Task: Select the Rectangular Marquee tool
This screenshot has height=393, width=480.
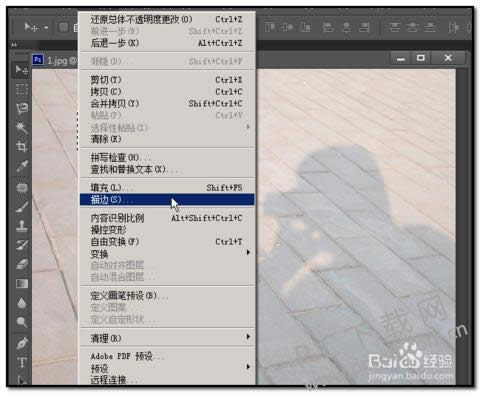Action: (x=22, y=89)
